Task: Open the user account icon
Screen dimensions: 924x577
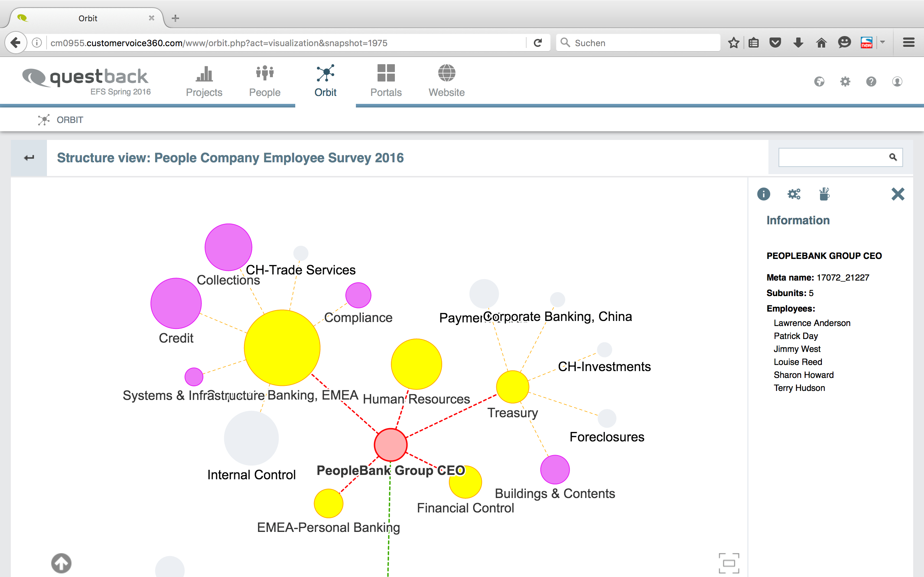Action: (x=897, y=81)
